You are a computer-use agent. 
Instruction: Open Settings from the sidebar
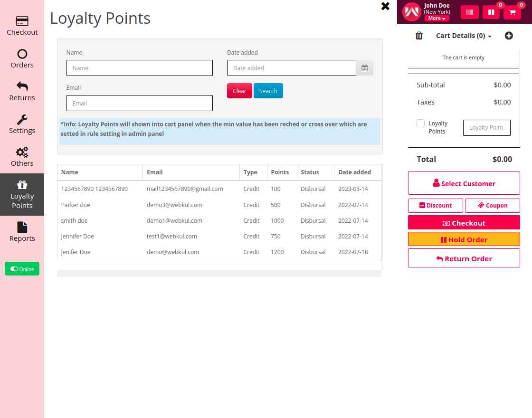coord(22,123)
